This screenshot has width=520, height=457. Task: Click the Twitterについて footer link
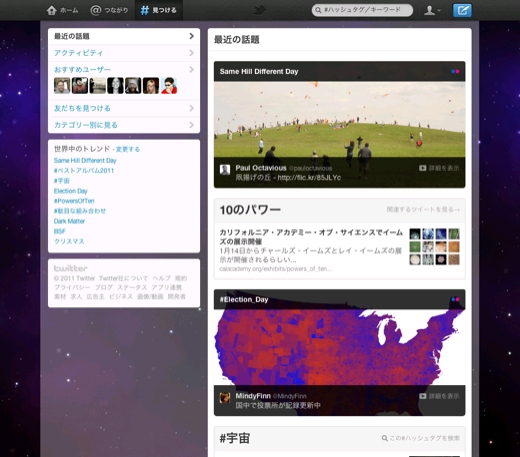[123, 278]
